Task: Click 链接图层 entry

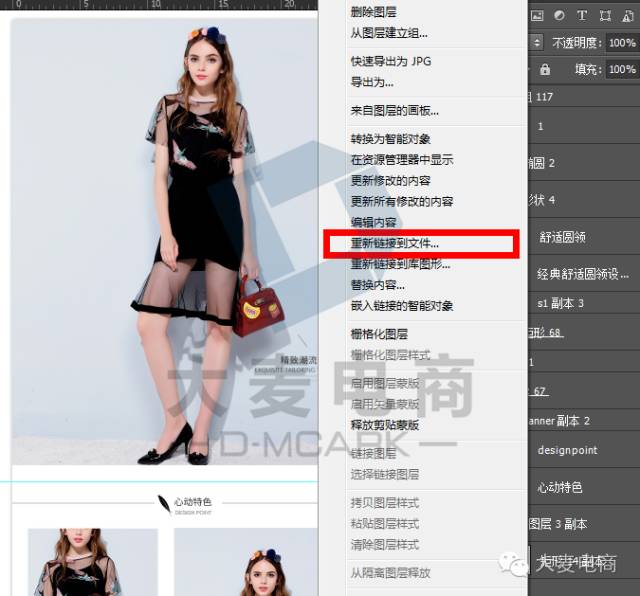Action: pos(373,454)
